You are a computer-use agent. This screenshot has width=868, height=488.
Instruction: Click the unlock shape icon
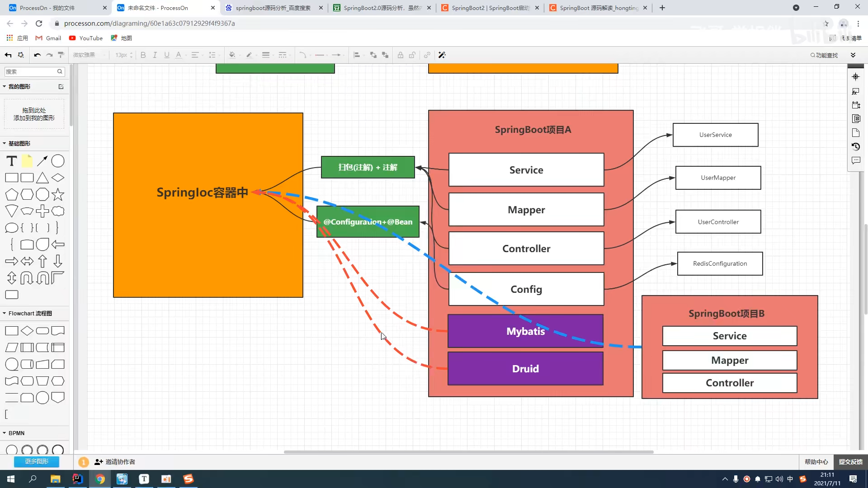(x=412, y=55)
